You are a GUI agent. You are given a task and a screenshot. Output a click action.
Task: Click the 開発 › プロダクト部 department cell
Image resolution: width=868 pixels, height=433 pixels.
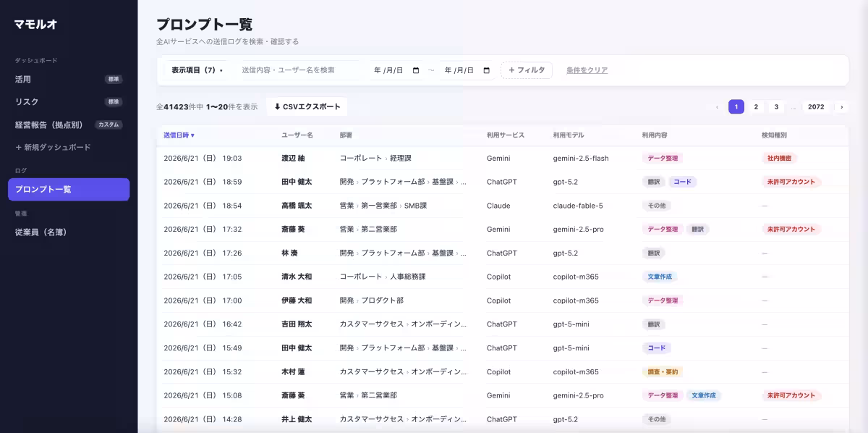point(372,300)
